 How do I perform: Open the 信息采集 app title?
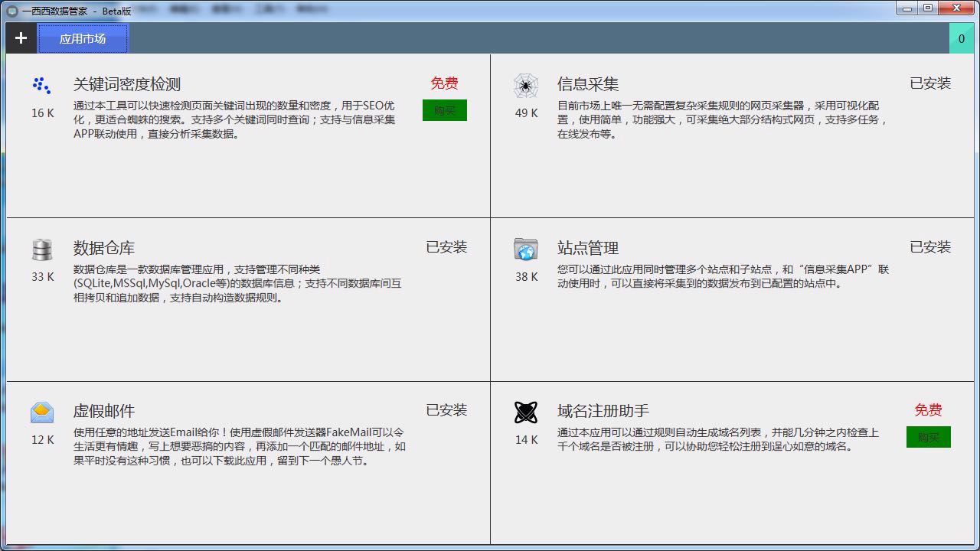coord(588,84)
